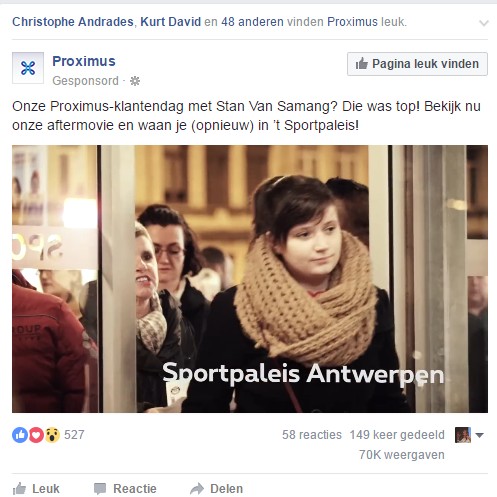
Task: Open the Proximus page profile logo
Action: (x=28, y=68)
